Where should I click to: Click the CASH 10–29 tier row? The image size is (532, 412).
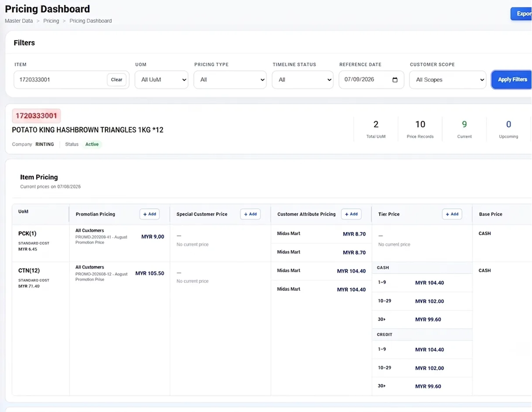pos(422,301)
